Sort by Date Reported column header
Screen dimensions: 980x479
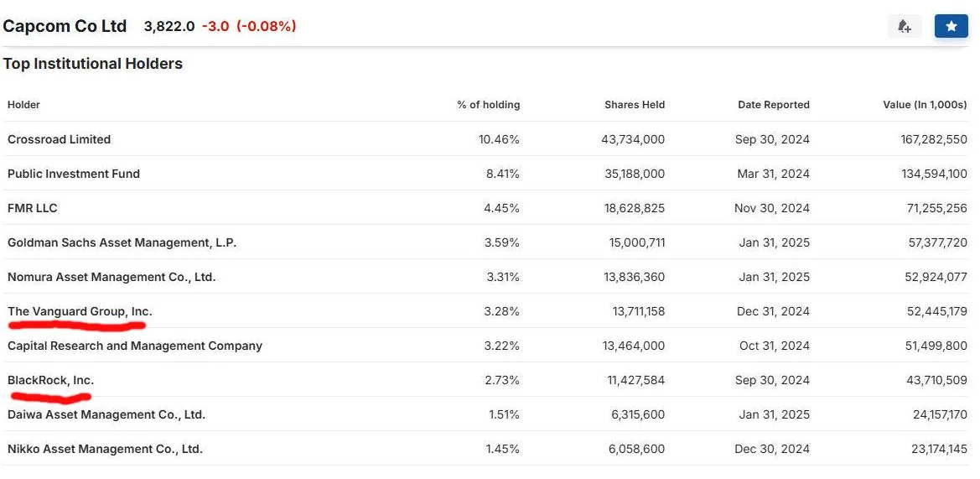(773, 105)
